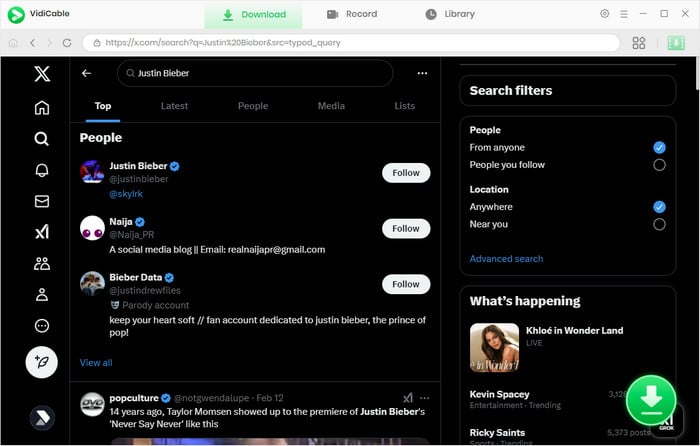Open search options three-dot menu

point(422,73)
